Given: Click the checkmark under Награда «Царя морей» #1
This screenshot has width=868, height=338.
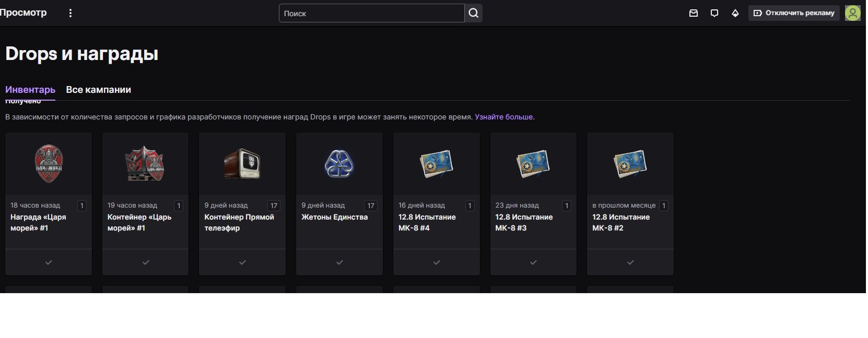Looking at the screenshot, I should tap(49, 262).
